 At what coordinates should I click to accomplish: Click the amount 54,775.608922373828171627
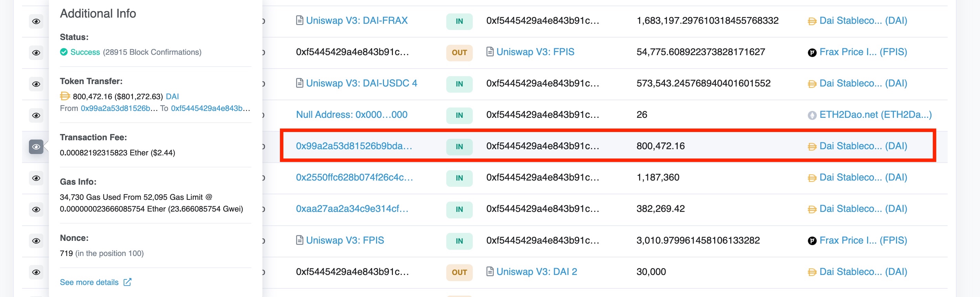coord(700,52)
